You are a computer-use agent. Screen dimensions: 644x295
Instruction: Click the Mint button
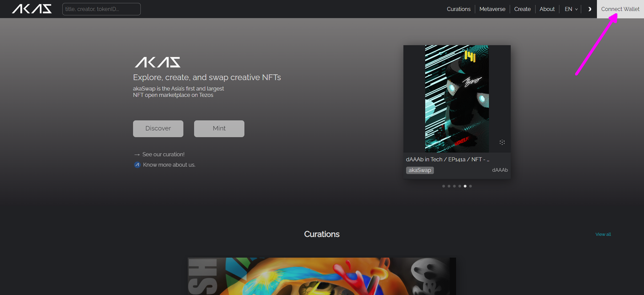(x=219, y=128)
